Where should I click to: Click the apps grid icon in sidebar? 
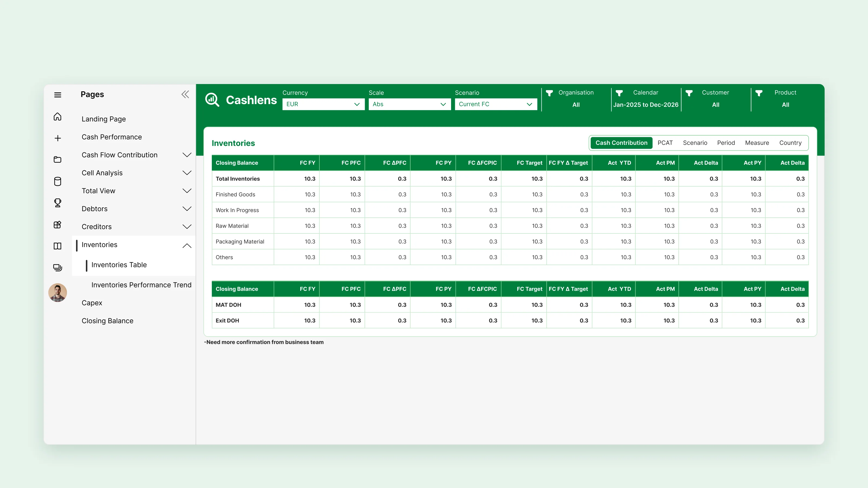pyautogui.click(x=58, y=225)
